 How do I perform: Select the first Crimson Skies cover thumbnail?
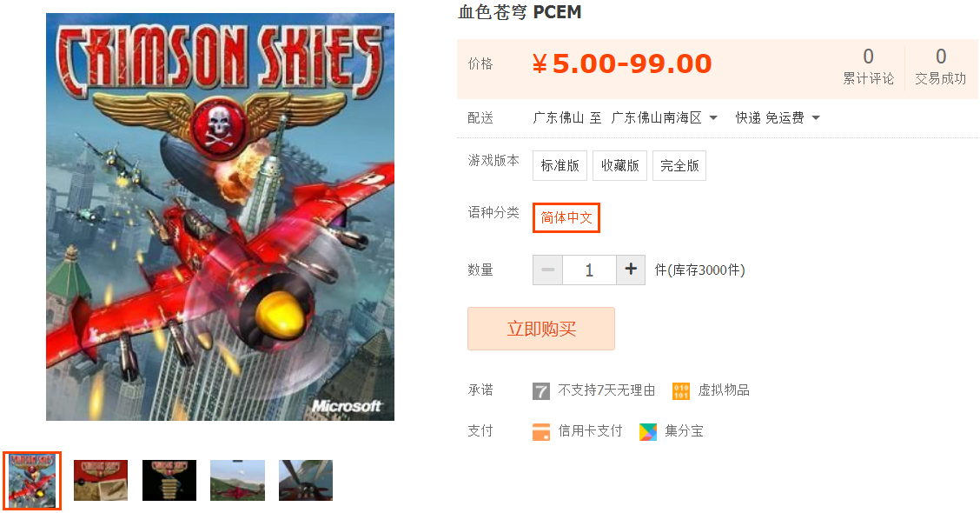pyautogui.click(x=32, y=481)
